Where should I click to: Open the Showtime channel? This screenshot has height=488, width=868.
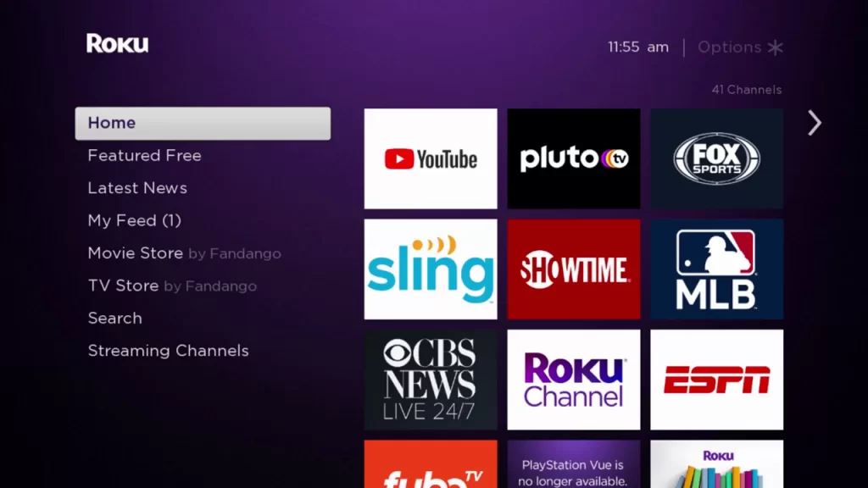tap(574, 269)
